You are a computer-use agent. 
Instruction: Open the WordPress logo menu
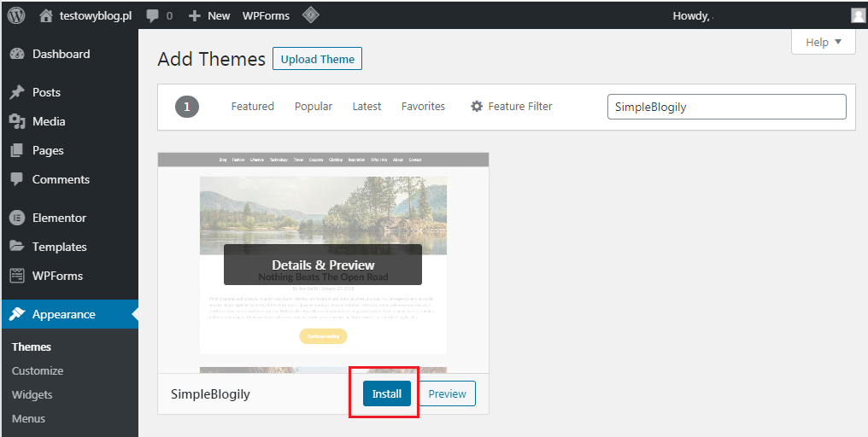point(16,15)
